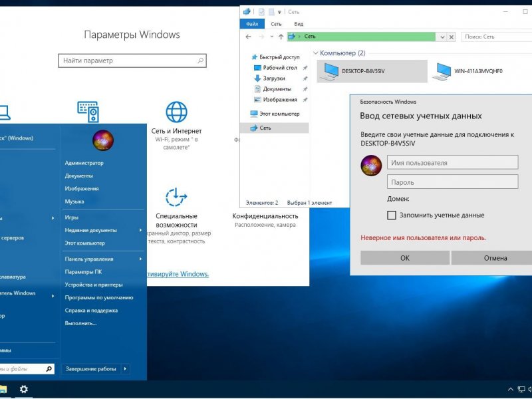Open the Devices settings icon
Image resolution: width=532 pixels, height=399 pixels.
coord(88,112)
